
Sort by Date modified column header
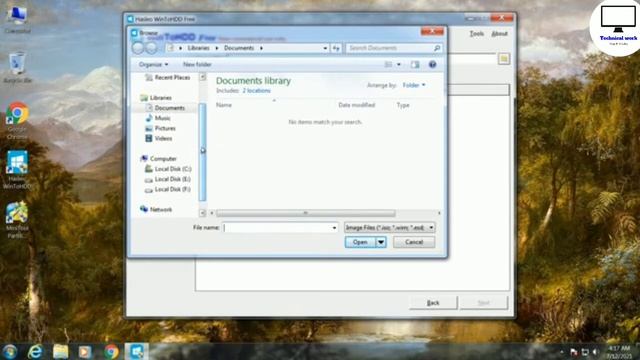pos(356,105)
